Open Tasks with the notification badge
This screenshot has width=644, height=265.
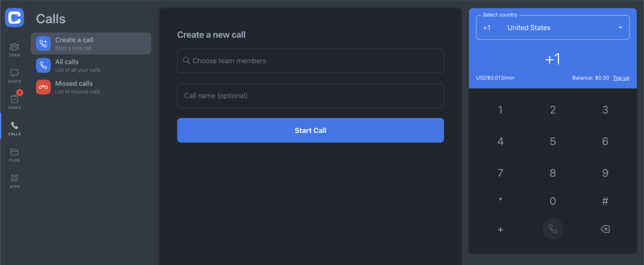click(14, 101)
